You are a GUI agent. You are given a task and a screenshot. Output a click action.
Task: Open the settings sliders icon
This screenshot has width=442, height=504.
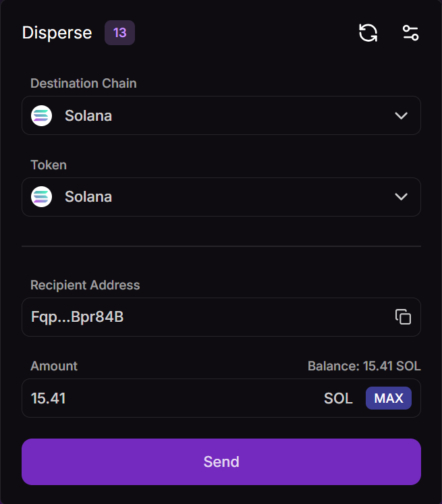point(410,32)
